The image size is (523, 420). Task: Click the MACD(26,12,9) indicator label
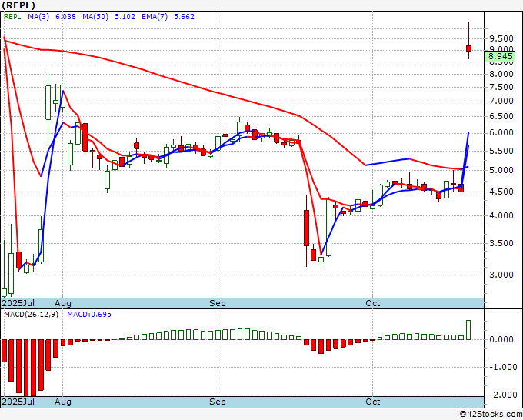pyautogui.click(x=31, y=315)
